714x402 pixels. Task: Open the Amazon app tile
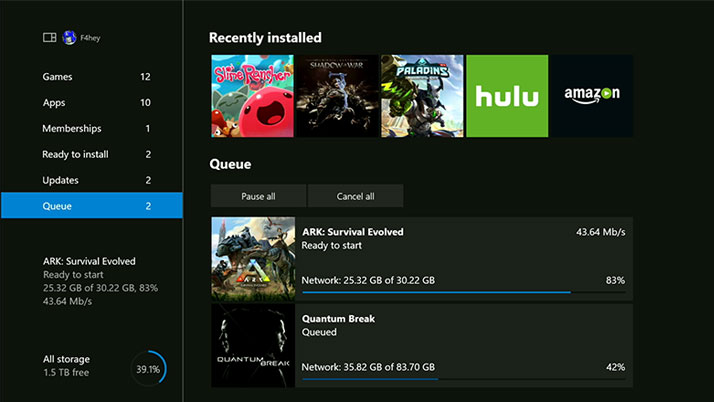[x=592, y=96]
